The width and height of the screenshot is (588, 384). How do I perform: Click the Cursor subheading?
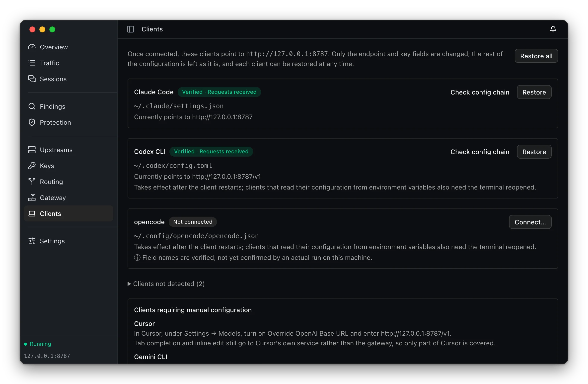coord(144,324)
